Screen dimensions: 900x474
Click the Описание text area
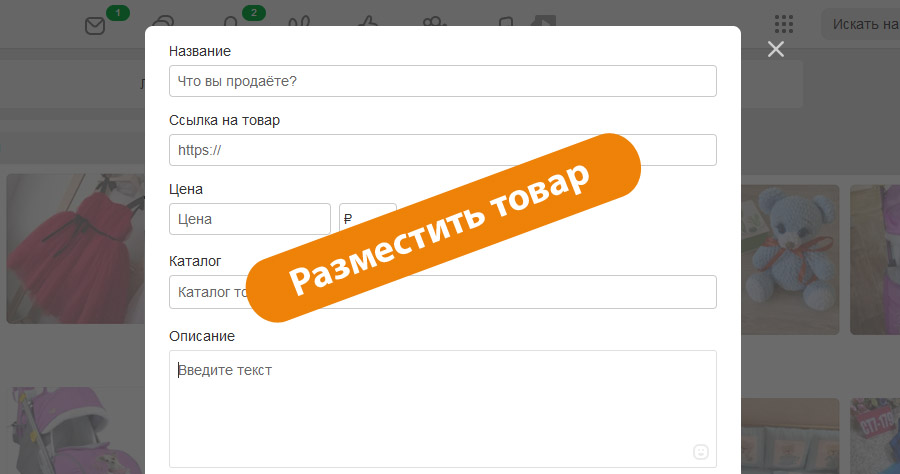pyautogui.click(x=440, y=405)
